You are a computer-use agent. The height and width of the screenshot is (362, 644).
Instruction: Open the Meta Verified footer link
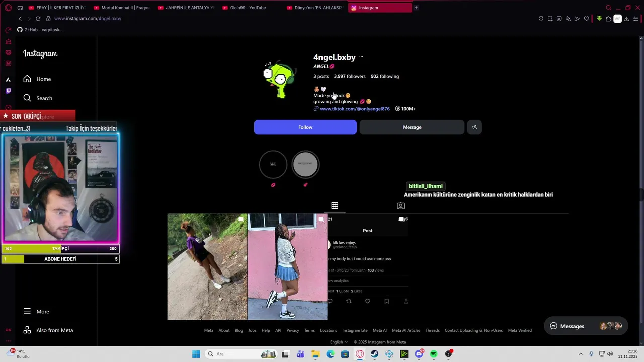tap(520, 331)
